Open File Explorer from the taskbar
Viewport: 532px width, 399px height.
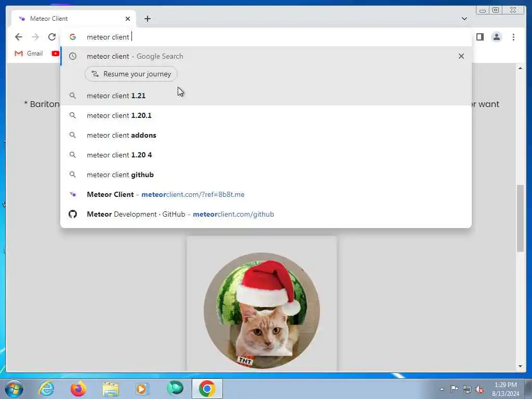111,389
